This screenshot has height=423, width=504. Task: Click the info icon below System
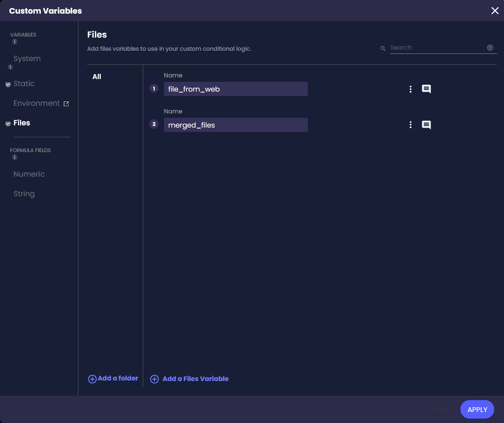(x=10, y=67)
